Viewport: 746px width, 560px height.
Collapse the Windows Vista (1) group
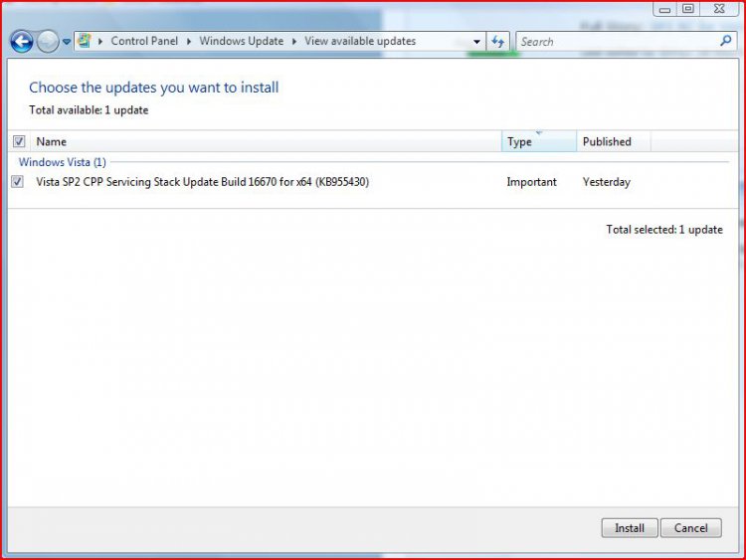(63, 162)
